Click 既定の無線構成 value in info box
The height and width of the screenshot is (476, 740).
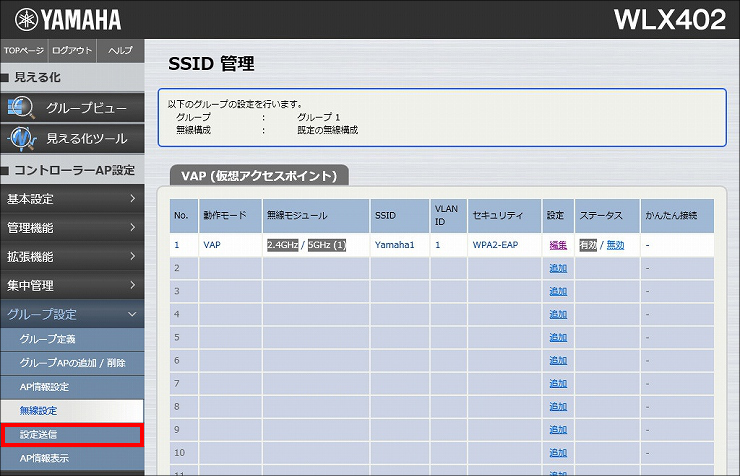tap(328, 130)
